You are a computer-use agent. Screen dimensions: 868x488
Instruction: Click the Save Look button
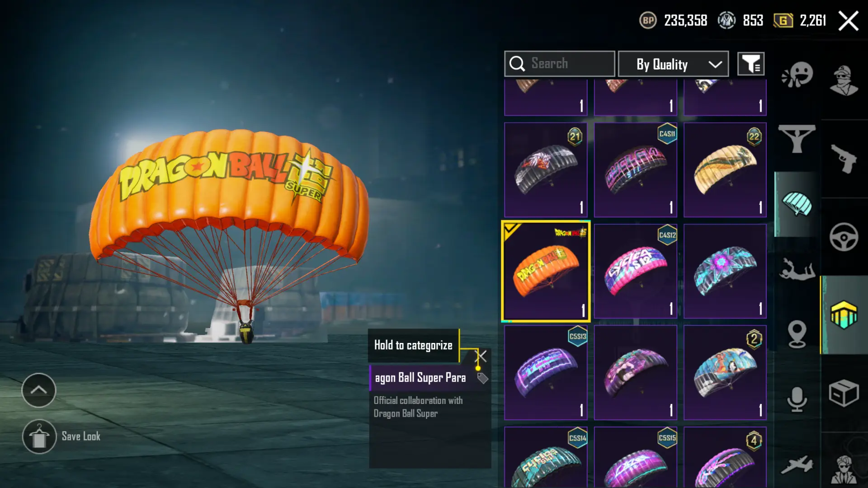[x=61, y=437]
